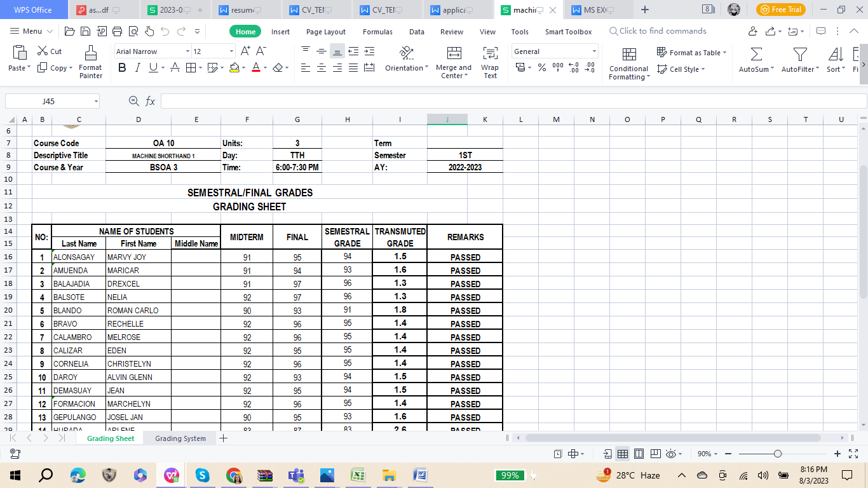Open Print Preview from quick access toolbar

pos(133,31)
